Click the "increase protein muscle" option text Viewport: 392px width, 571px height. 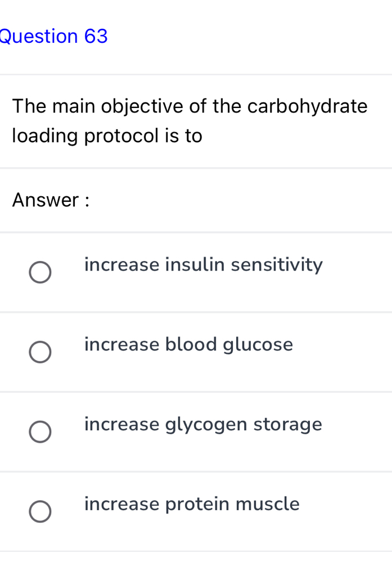click(x=192, y=504)
